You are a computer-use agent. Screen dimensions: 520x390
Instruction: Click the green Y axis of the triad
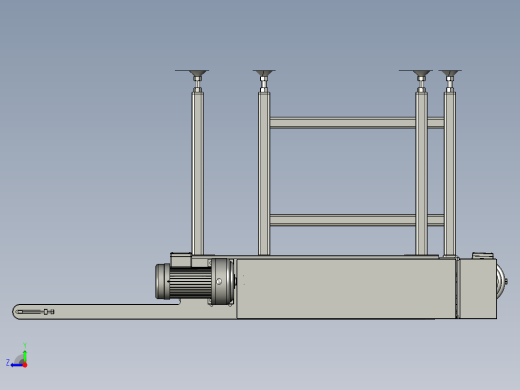[25, 354]
